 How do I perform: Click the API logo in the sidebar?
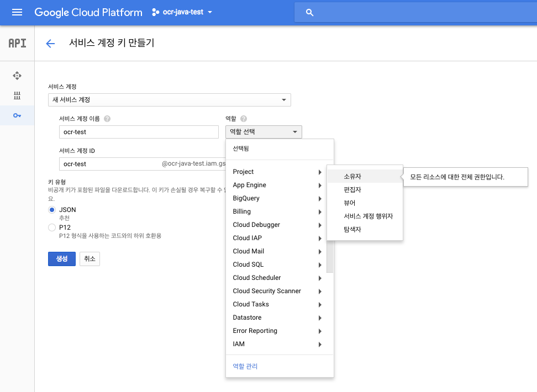pyautogui.click(x=17, y=43)
